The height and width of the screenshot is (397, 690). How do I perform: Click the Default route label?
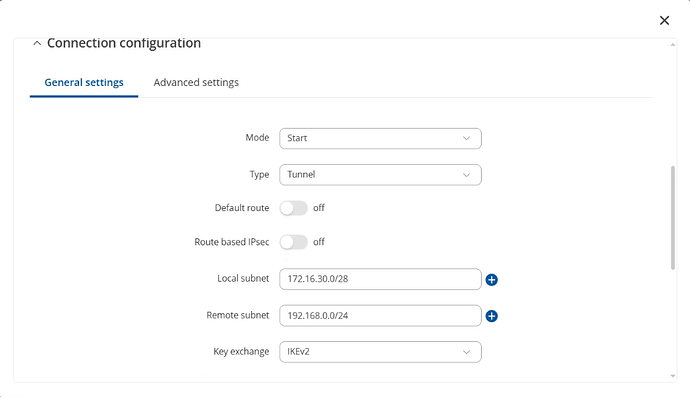click(242, 208)
